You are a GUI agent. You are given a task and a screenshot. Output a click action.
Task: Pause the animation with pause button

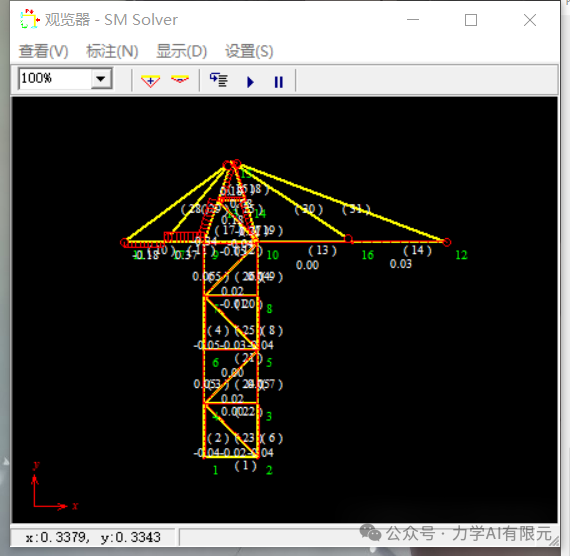tap(278, 82)
